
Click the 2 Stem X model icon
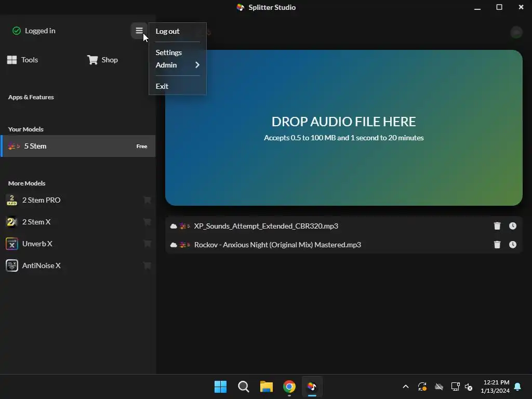12,222
